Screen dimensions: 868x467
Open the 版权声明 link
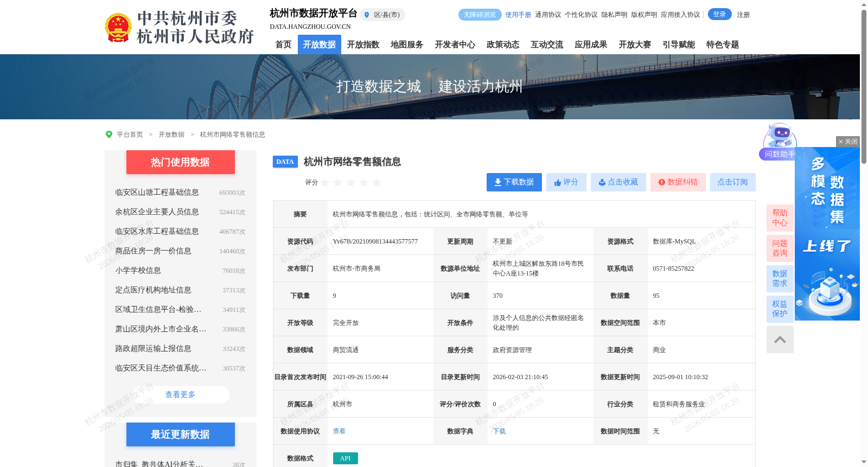[644, 15]
